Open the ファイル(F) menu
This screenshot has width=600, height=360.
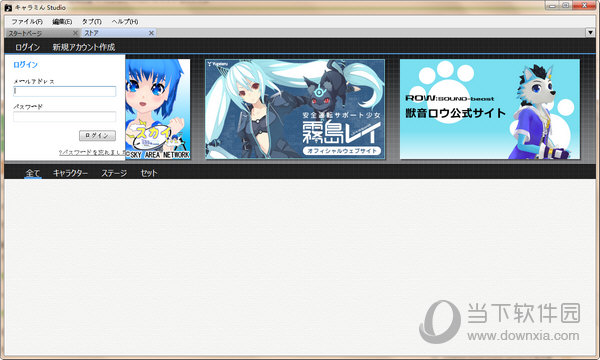[27, 22]
